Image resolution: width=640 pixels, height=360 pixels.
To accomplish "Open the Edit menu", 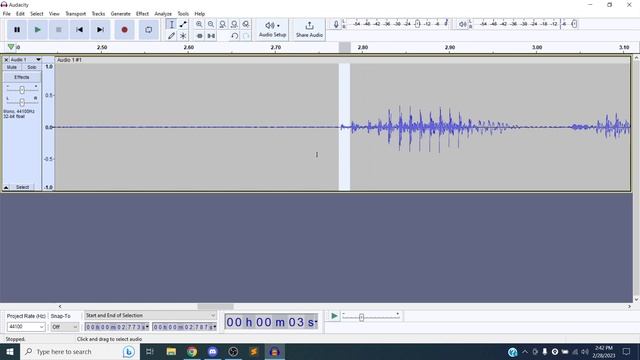I will click(x=20, y=14).
